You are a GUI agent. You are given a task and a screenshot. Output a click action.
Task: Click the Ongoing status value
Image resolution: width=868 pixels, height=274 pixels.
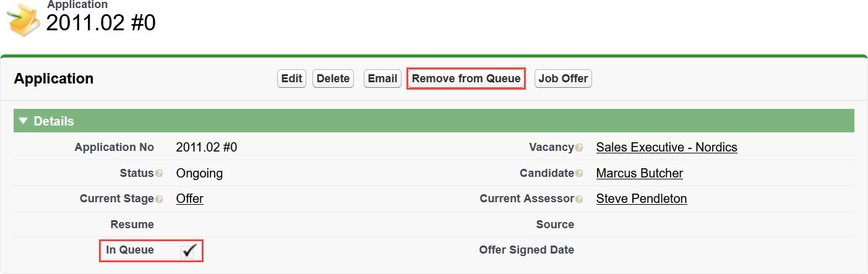coord(199,173)
